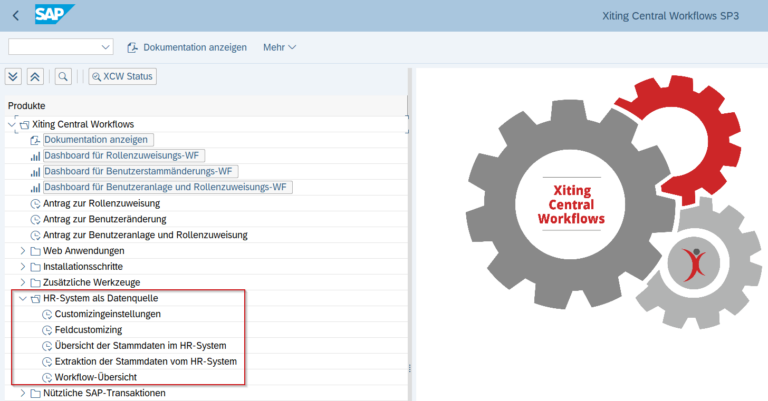Click document icon beside Dokumentation anzeigen node
The height and width of the screenshot is (401, 768).
pos(35,140)
